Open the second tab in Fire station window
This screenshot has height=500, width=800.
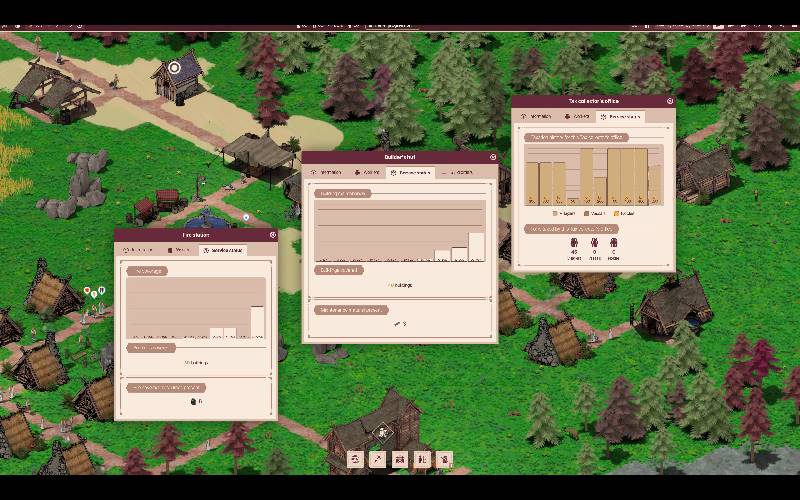coord(181,250)
